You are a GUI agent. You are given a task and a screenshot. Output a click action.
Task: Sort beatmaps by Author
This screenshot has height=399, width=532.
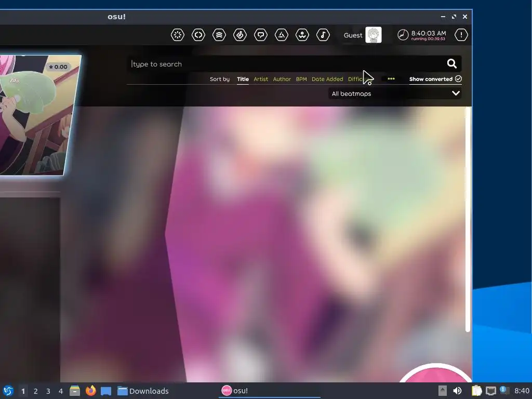click(282, 79)
